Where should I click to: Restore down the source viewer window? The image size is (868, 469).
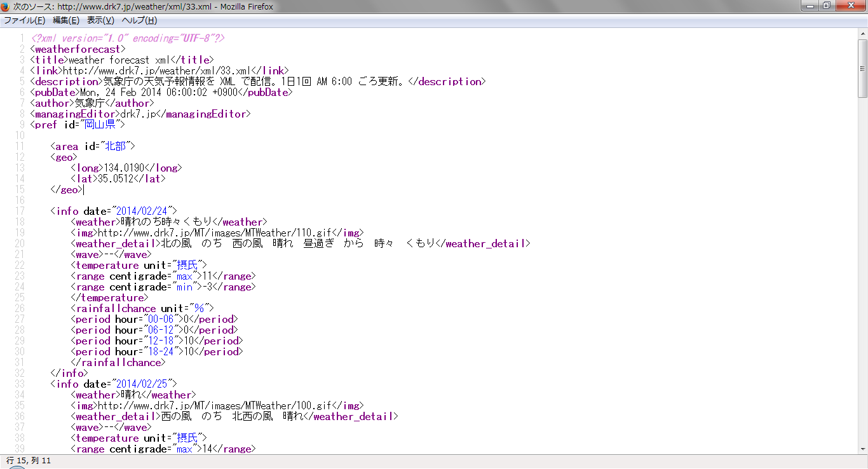pyautogui.click(x=826, y=6)
